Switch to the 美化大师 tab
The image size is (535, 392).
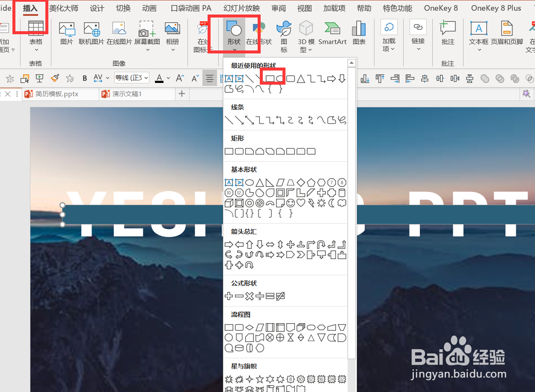tap(64, 8)
